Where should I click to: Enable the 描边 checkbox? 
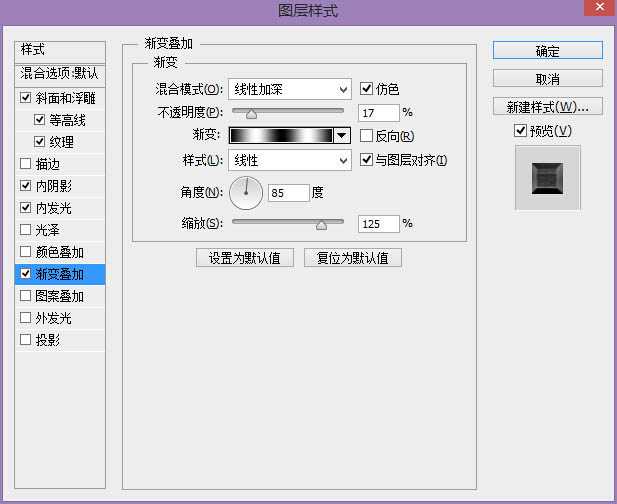point(25,163)
